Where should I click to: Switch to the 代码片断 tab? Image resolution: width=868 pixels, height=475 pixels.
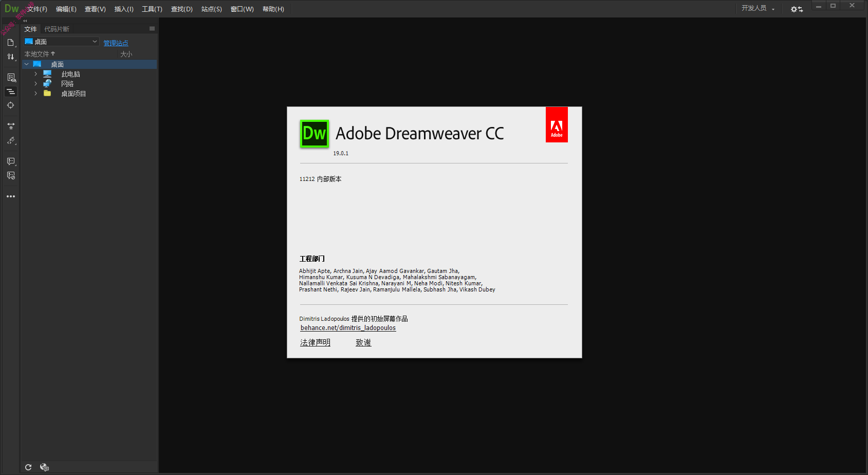[57, 29]
